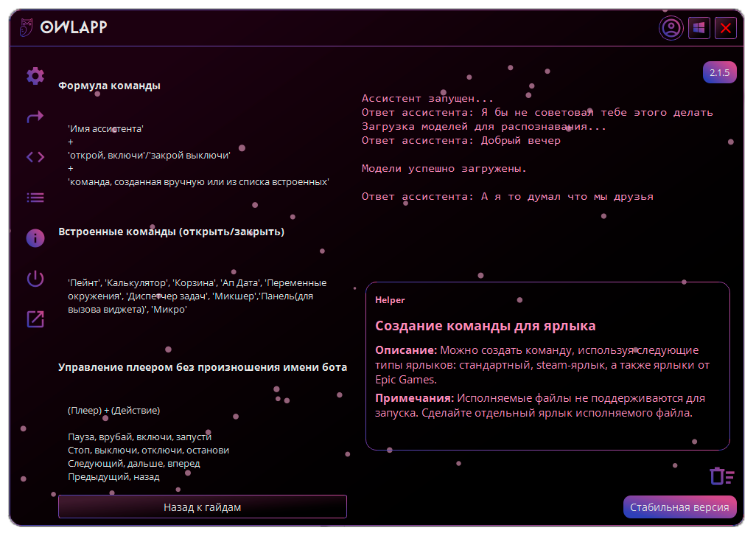Open the commands list icon in sidebar
Image resolution: width=756 pixels, height=539 pixels.
point(34,197)
